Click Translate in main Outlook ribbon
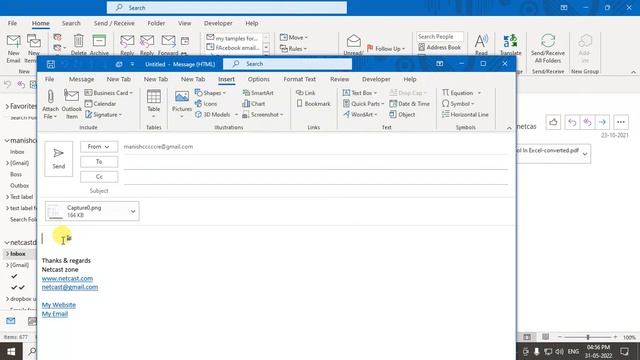This screenshot has width=640, height=360. pyautogui.click(x=511, y=45)
